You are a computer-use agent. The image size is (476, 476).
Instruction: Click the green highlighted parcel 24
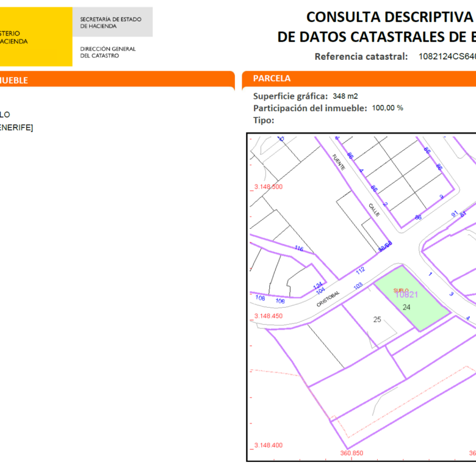click(x=412, y=298)
